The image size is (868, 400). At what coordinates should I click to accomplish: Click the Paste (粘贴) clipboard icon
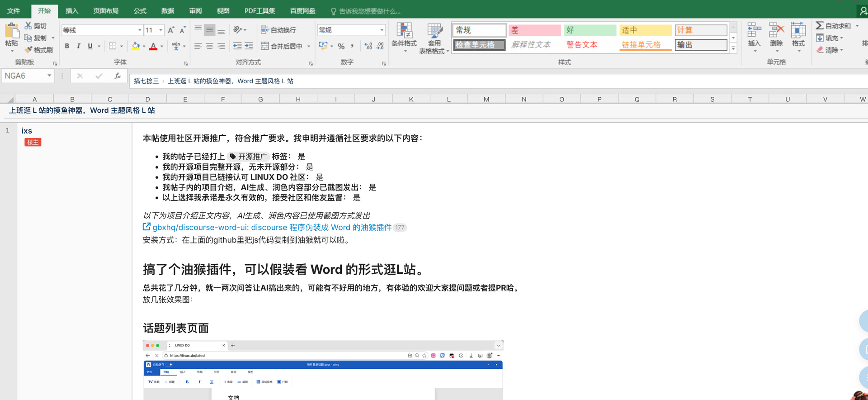point(11,31)
